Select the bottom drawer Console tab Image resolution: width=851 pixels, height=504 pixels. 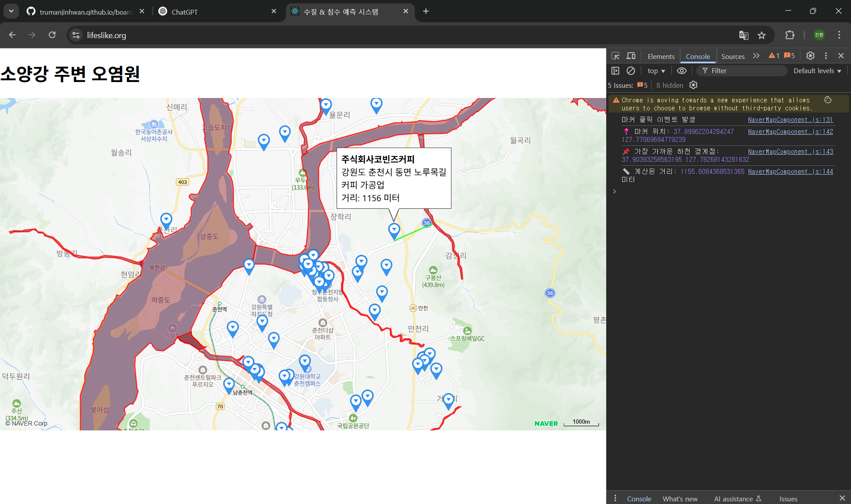tap(639, 499)
